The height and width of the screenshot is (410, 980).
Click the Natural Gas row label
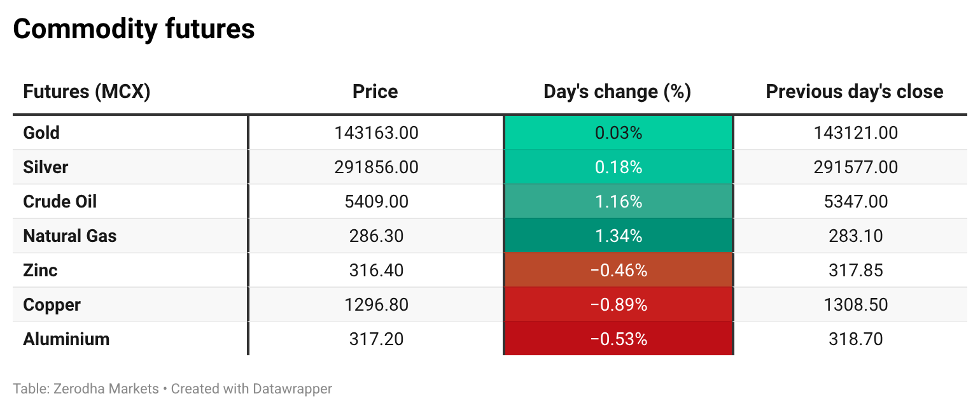point(70,236)
